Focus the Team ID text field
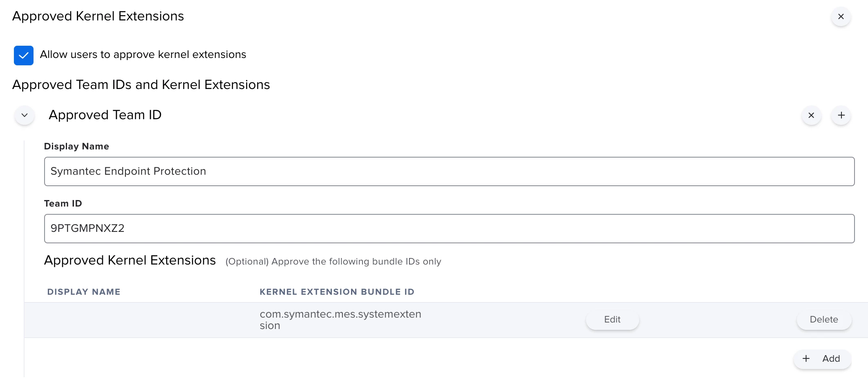Screen dimensions: 868x387 click(449, 229)
